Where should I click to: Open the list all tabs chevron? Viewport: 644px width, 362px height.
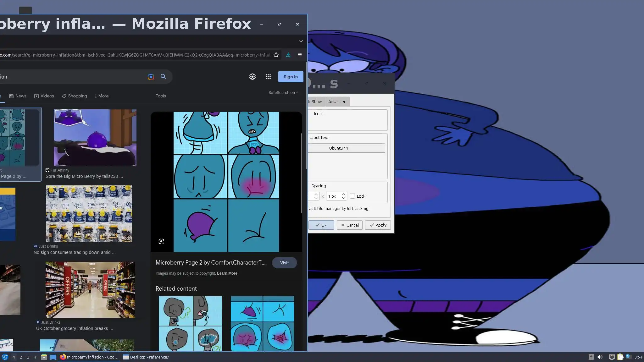301,41
